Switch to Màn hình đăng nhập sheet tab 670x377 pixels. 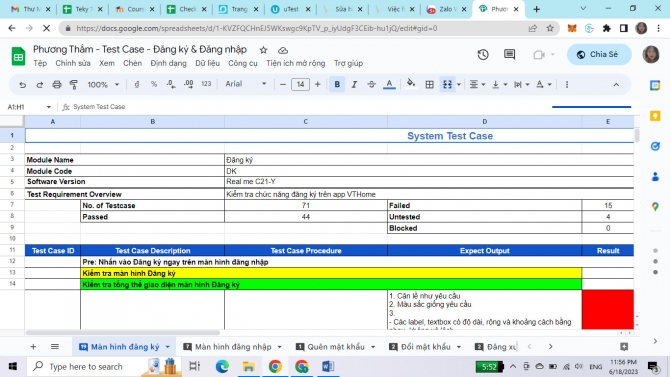click(233, 347)
